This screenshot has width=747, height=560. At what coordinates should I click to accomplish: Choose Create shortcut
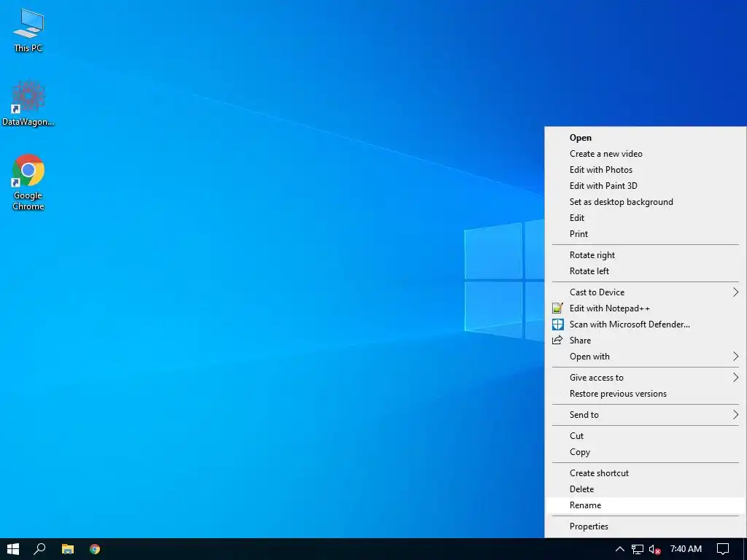(645, 472)
